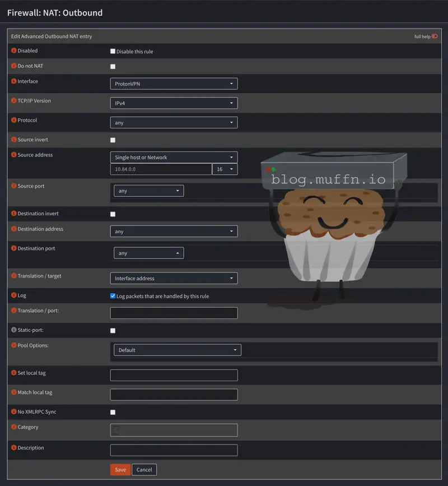
Task: Click the info icon next to Disabled
Action: click(x=13, y=50)
